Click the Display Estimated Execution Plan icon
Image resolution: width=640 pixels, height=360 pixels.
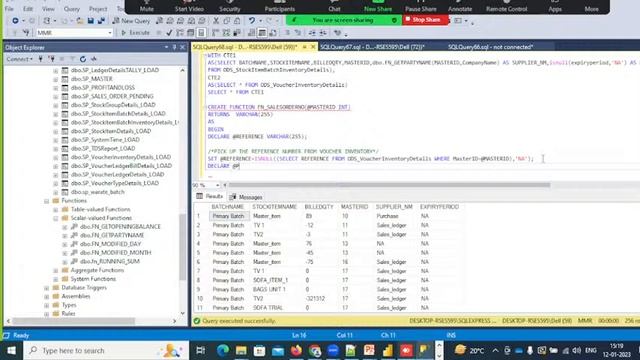180,33
